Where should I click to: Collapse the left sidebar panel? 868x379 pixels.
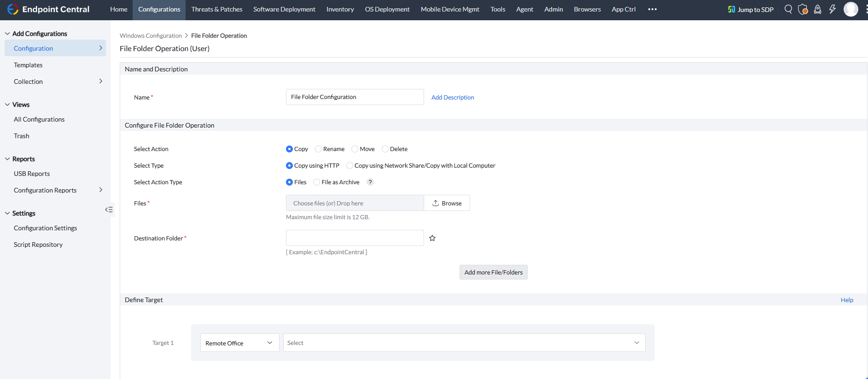pos(109,210)
